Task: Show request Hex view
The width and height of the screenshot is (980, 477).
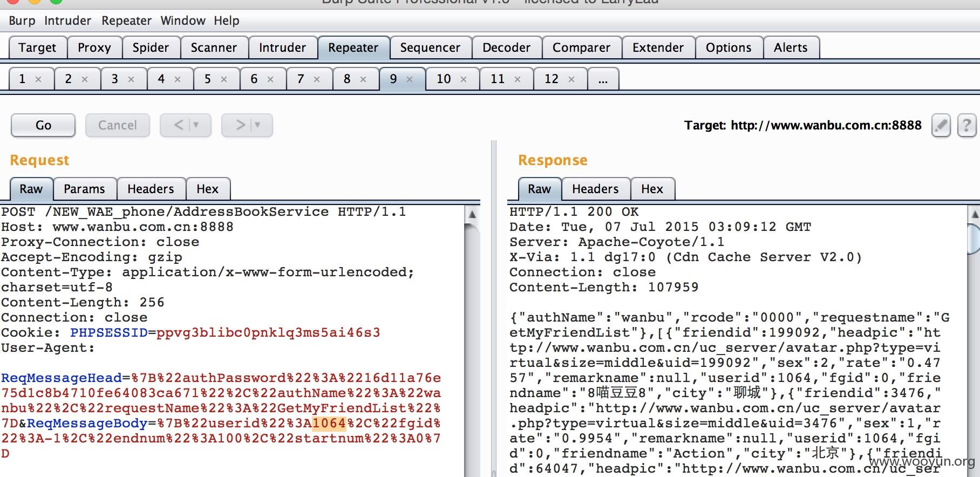Action: tap(208, 189)
